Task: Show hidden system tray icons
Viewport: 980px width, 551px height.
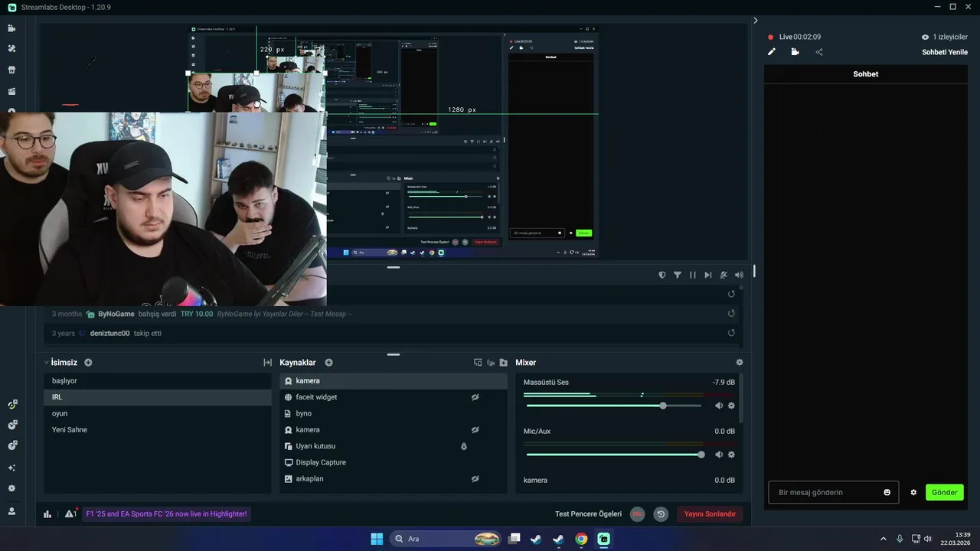Action: pyautogui.click(x=883, y=539)
